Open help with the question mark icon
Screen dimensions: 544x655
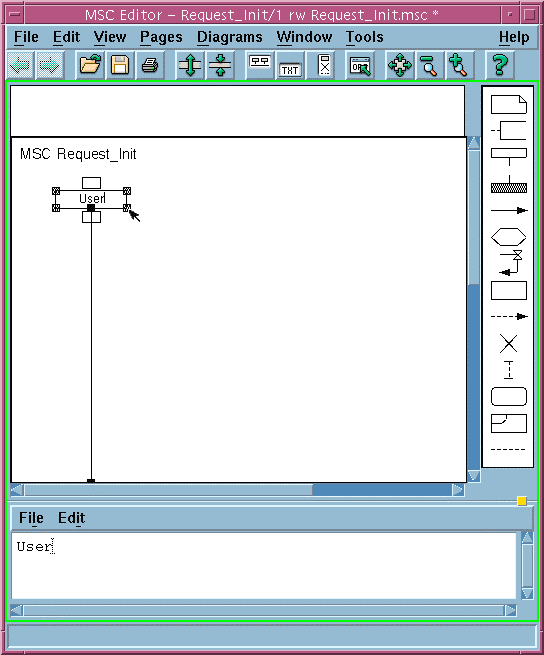point(500,65)
